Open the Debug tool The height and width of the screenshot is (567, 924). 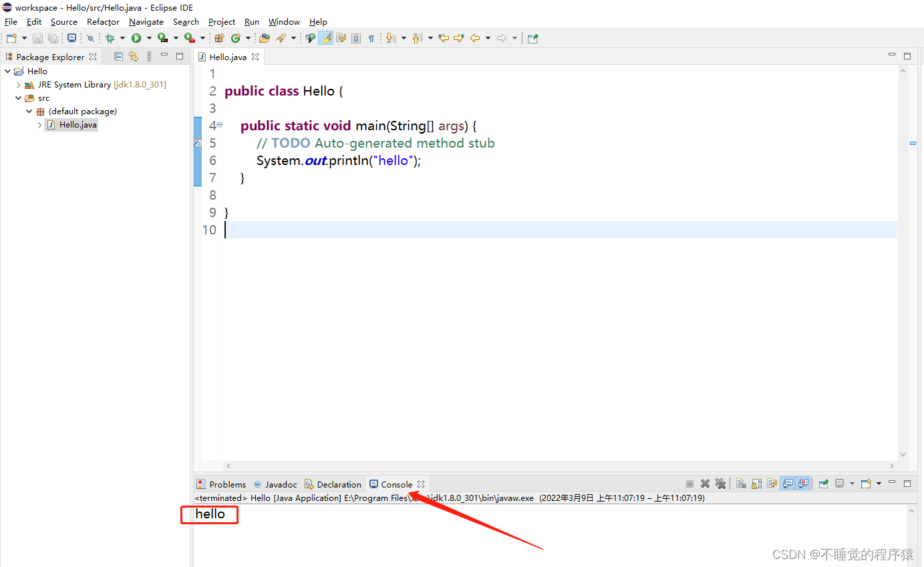pos(110,38)
